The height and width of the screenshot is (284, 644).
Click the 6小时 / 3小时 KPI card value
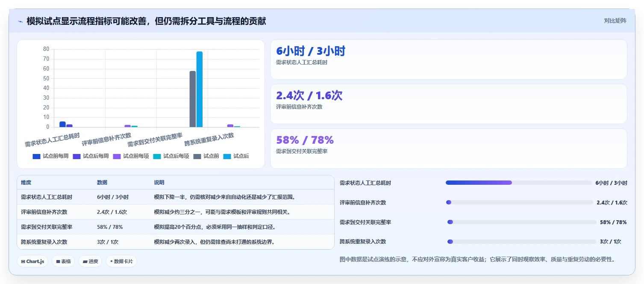pos(311,51)
